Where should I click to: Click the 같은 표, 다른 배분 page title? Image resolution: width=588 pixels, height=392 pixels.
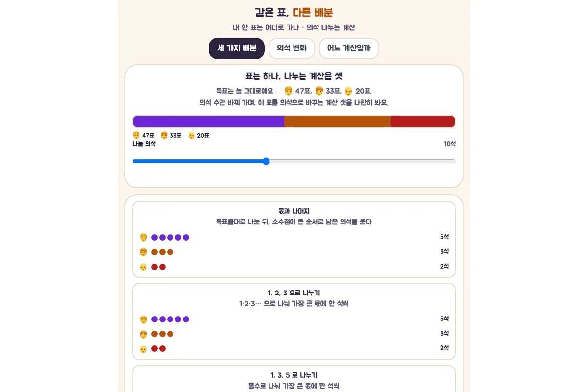click(x=294, y=13)
